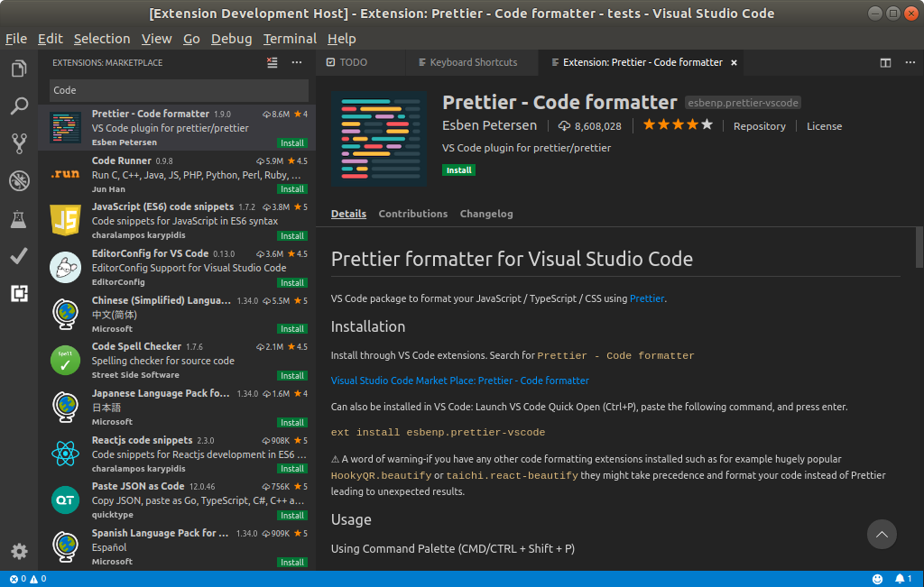Open the editor More Actions ellipsis menu
Screen dimensions: 924x587
click(x=911, y=62)
